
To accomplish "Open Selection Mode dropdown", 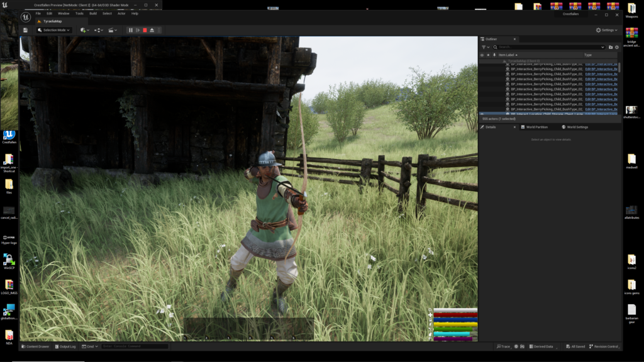I will point(54,30).
